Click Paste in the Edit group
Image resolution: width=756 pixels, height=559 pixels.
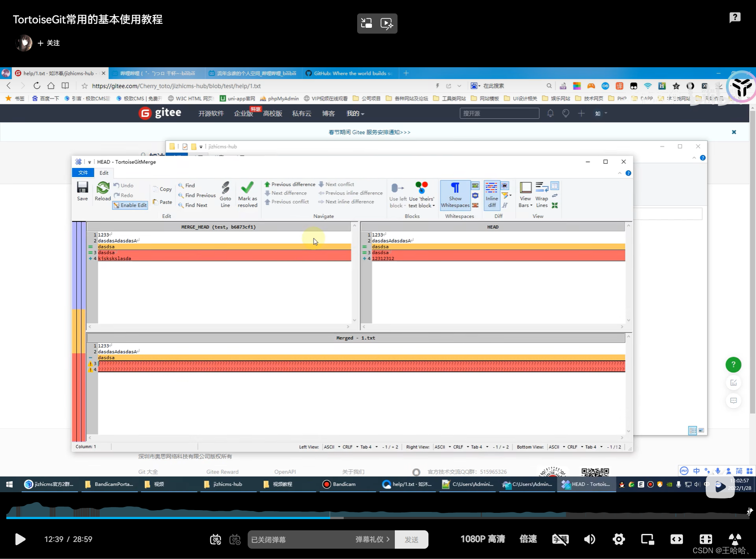162,202
